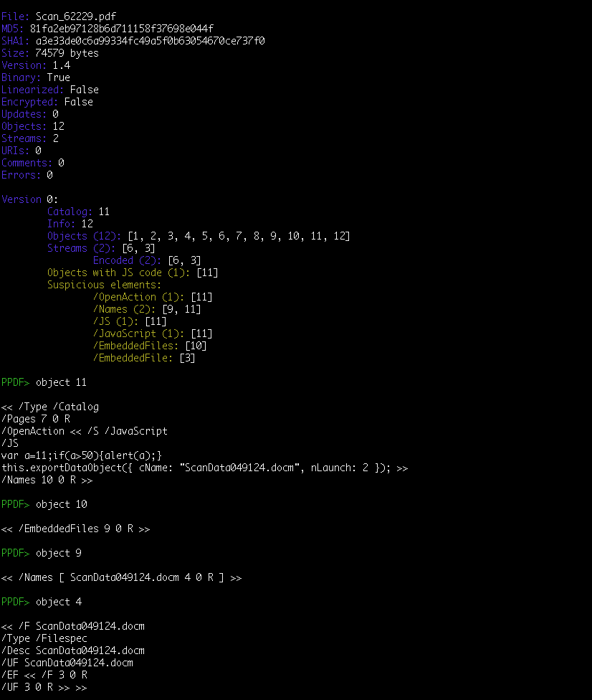Click the 'PPDF> object 11' command line
The height and width of the screenshot is (700, 592).
[x=44, y=382]
